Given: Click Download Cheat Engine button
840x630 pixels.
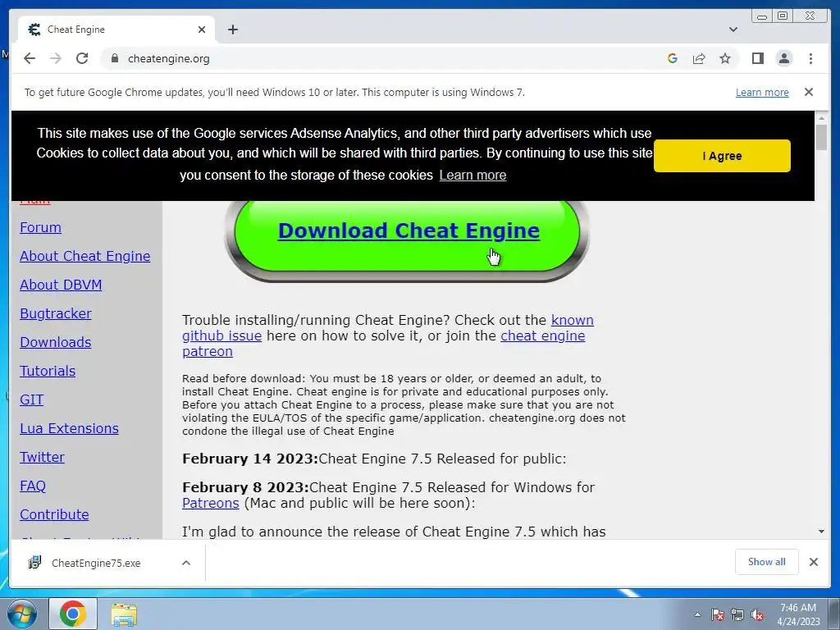Looking at the screenshot, I should point(409,231).
